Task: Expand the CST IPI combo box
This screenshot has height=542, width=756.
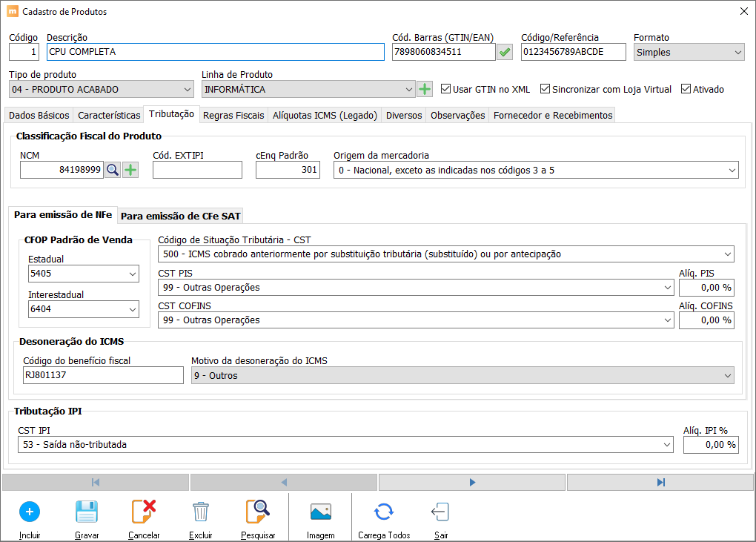Action: pyautogui.click(x=666, y=445)
